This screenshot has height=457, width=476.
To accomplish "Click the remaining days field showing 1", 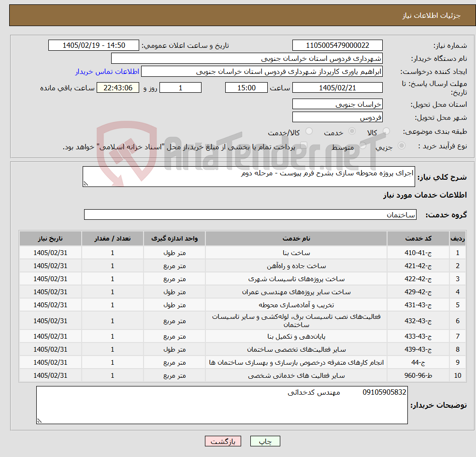I will [180, 88].
